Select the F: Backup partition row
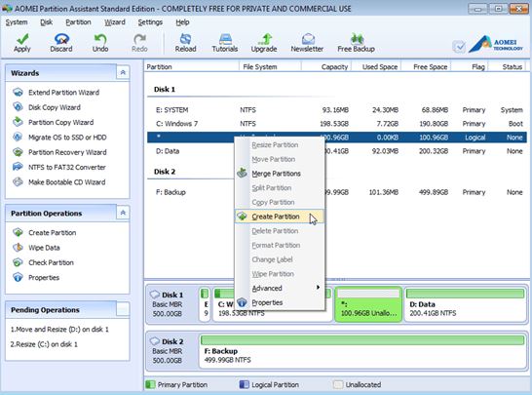 pos(337,192)
